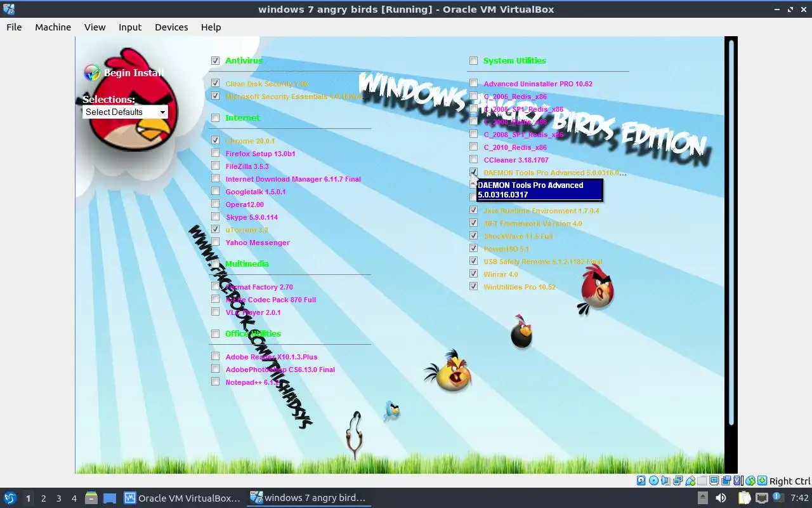Click the wired network tray icon
This screenshot has width=812, height=508.
tap(762, 498)
